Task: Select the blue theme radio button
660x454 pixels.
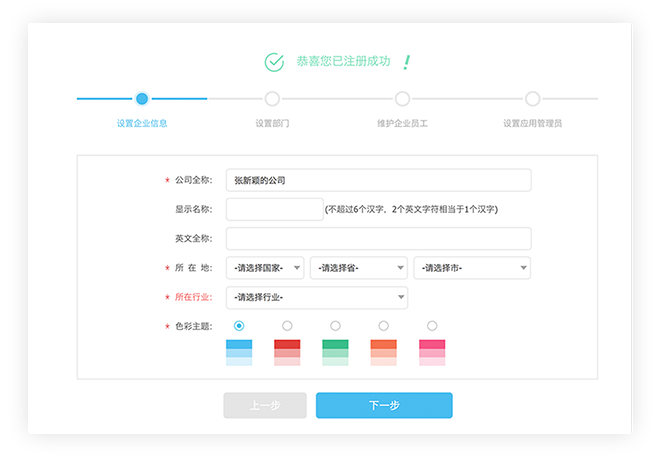Action: (x=239, y=326)
